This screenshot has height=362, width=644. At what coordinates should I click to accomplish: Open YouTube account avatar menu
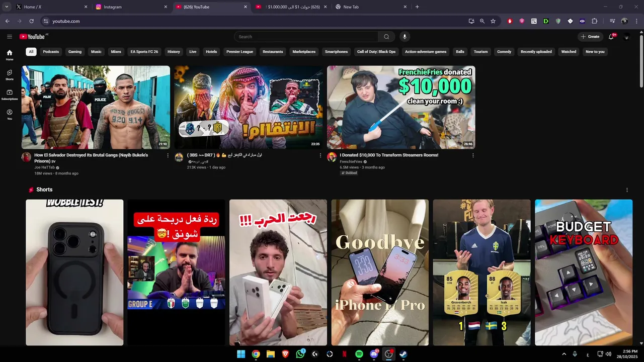(x=626, y=37)
